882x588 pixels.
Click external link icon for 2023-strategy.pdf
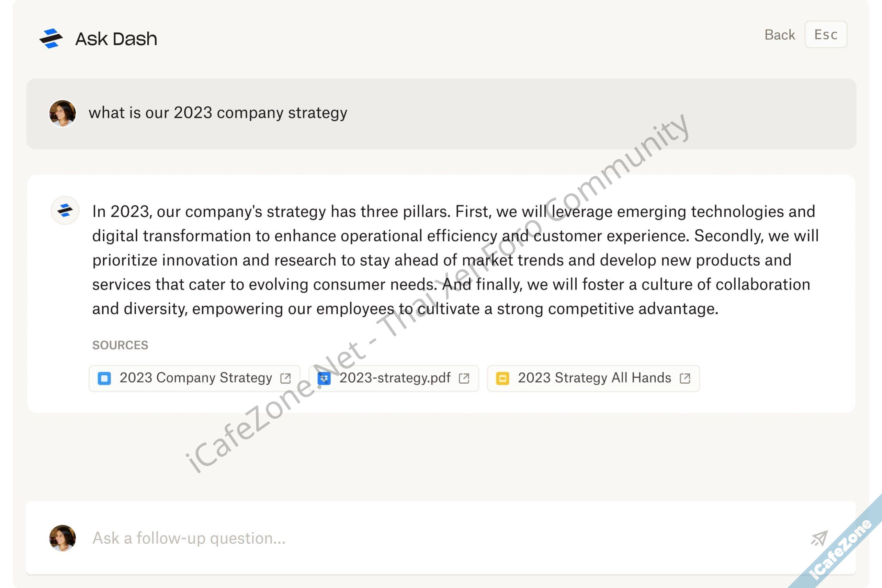point(464,378)
